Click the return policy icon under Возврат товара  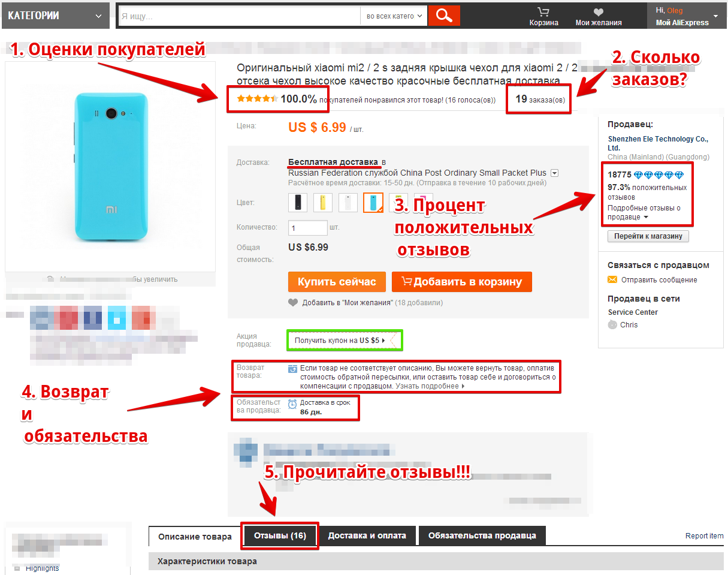[292, 369]
